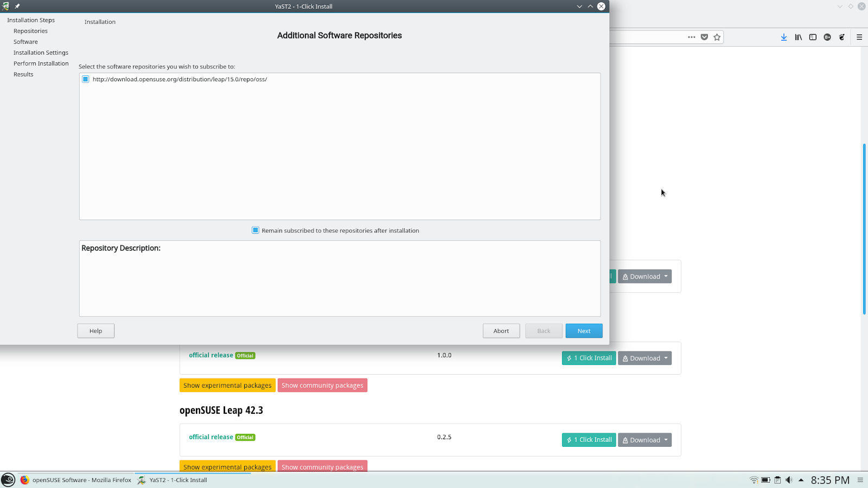The width and height of the screenshot is (868, 488).
Task: Check the battery status tray icon
Action: click(766, 480)
